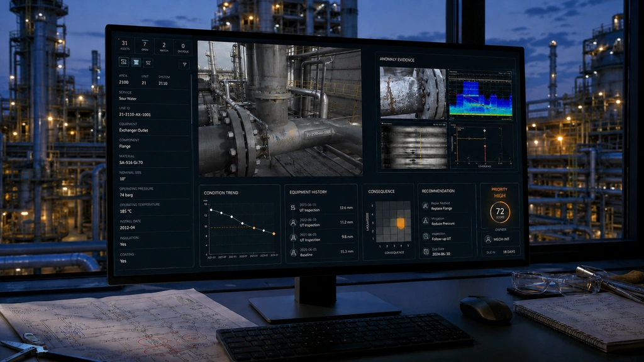Select Service value Sour Water
Image resolution: width=644 pixels, height=362 pixels.
pos(128,99)
